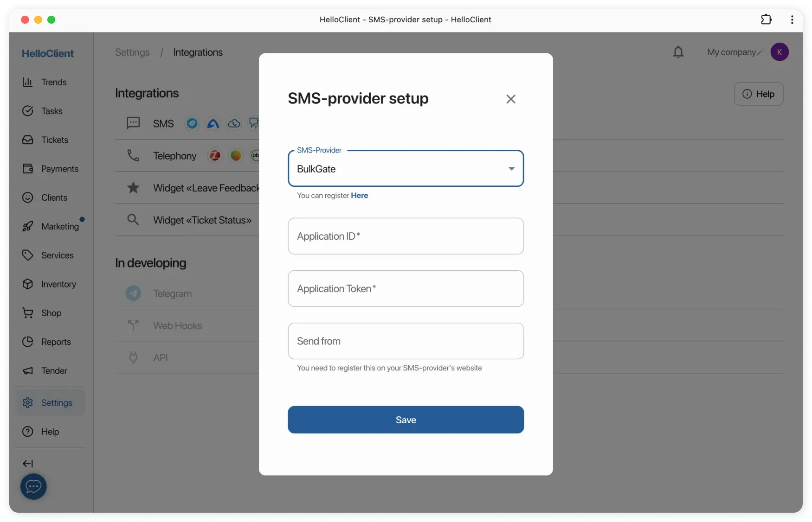
Task: Click the Settings breadcrumb link
Action: 132,52
